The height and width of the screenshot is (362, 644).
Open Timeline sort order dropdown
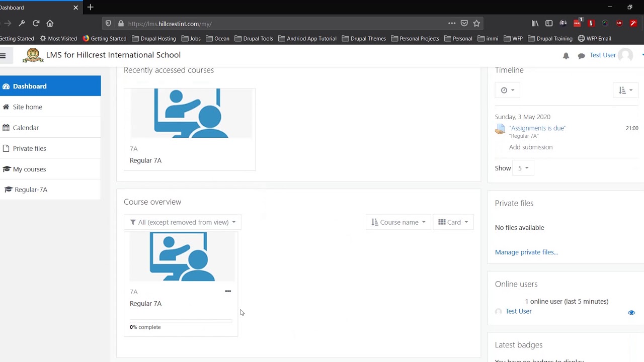(x=625, y=90)
